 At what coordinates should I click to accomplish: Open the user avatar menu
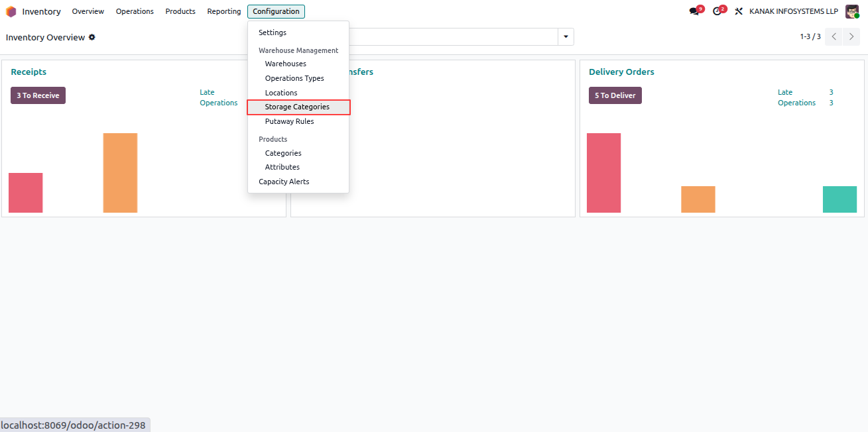pyautogui.click(x=852, y=11)
